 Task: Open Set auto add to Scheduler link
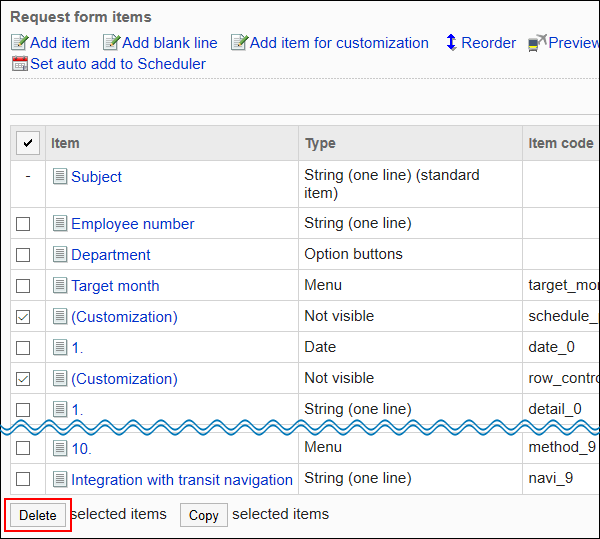(118, 64)
